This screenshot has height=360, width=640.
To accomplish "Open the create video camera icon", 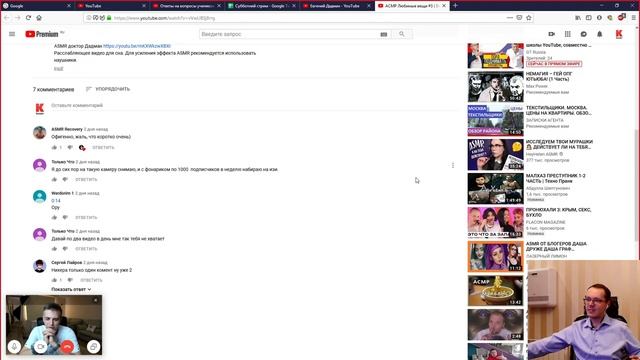I will point(551,34).
